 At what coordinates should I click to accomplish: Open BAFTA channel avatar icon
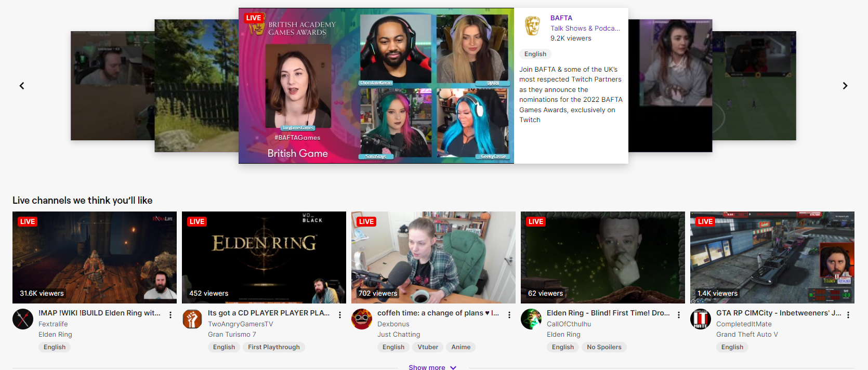pos(532,25)
